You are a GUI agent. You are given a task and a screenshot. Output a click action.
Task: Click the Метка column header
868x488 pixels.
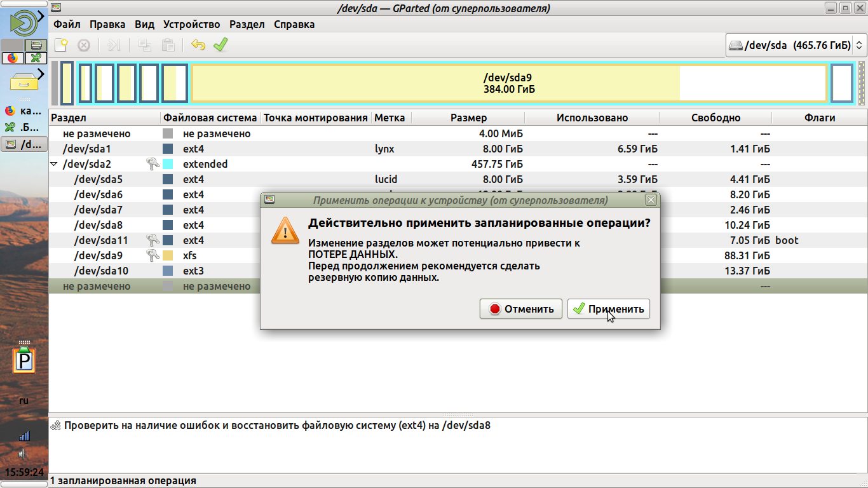coord(392,118)
